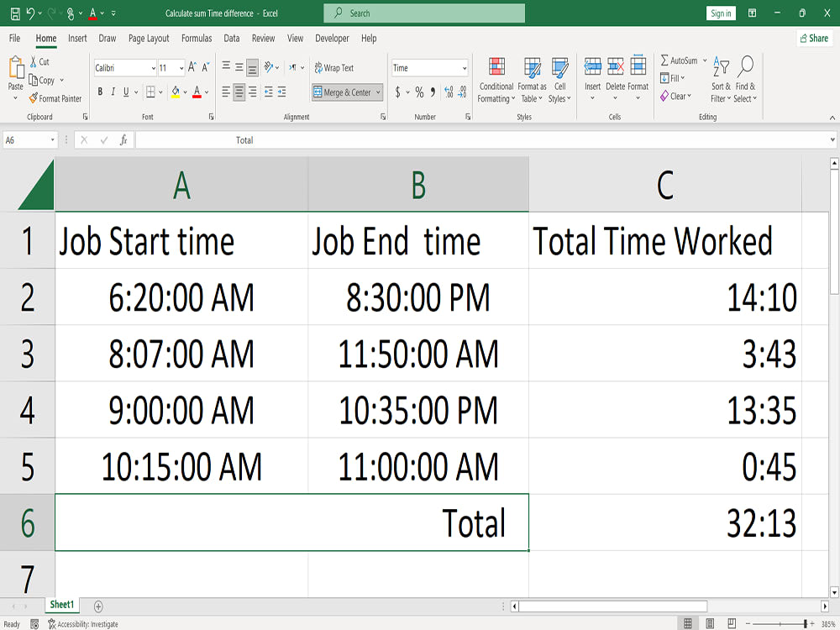Select the Format Painter brush
The width and height of the screenshot is (840, 630).
[x=34, y=98]
